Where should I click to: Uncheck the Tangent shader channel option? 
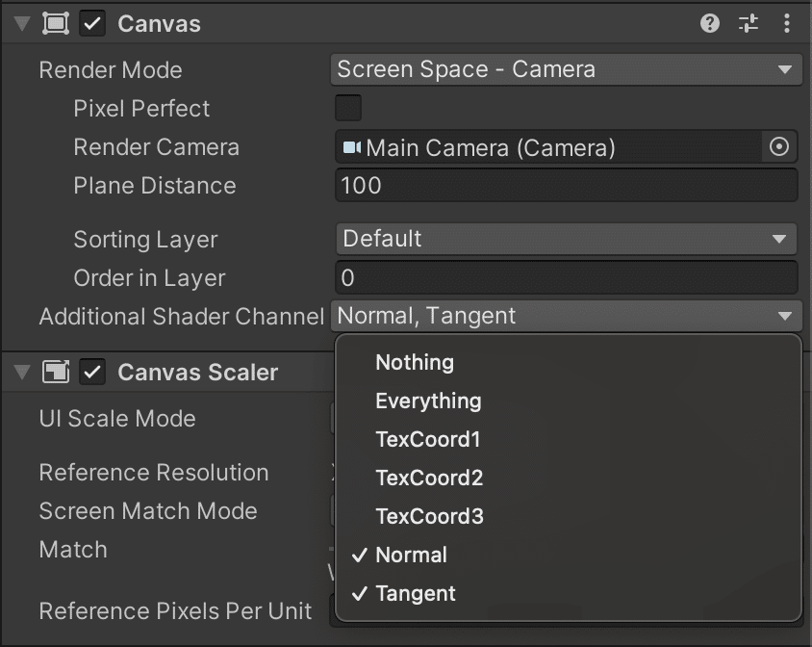pyautogui.click(x=416, y=593)
